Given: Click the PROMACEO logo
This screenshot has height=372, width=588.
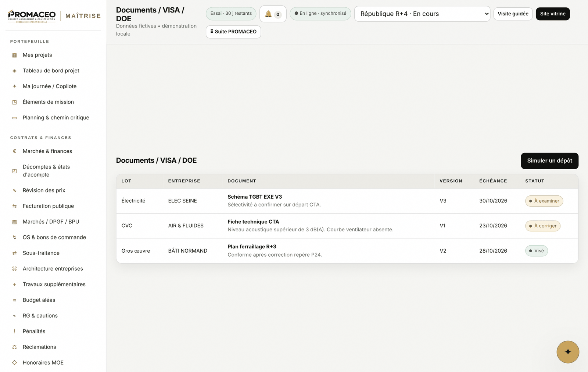Looking at the screenshot, I should pos(32,16).
